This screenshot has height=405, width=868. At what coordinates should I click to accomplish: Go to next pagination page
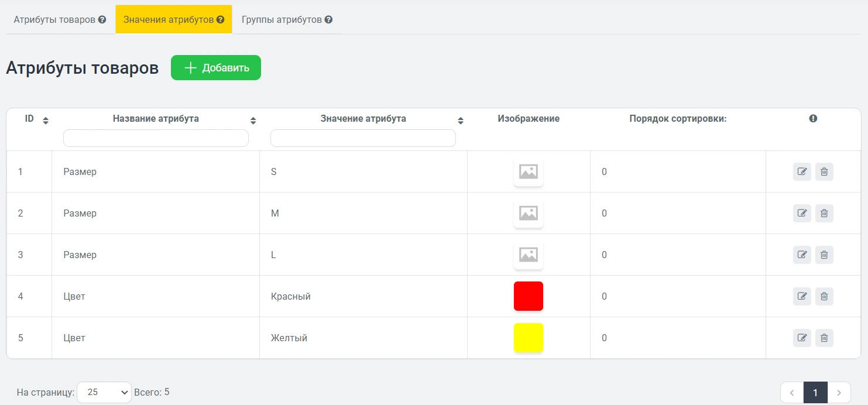pyautogui.click(x=839, y=393)
